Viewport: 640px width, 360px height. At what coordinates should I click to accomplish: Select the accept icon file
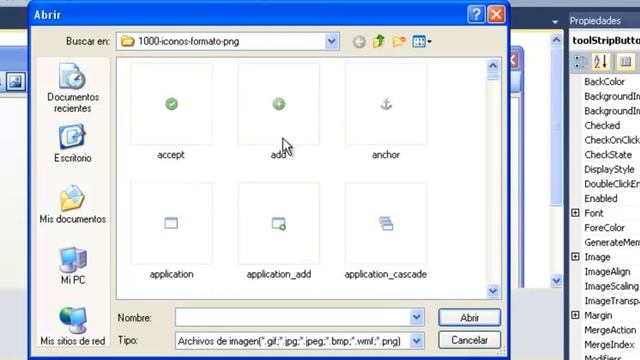(x=171, y=104)
